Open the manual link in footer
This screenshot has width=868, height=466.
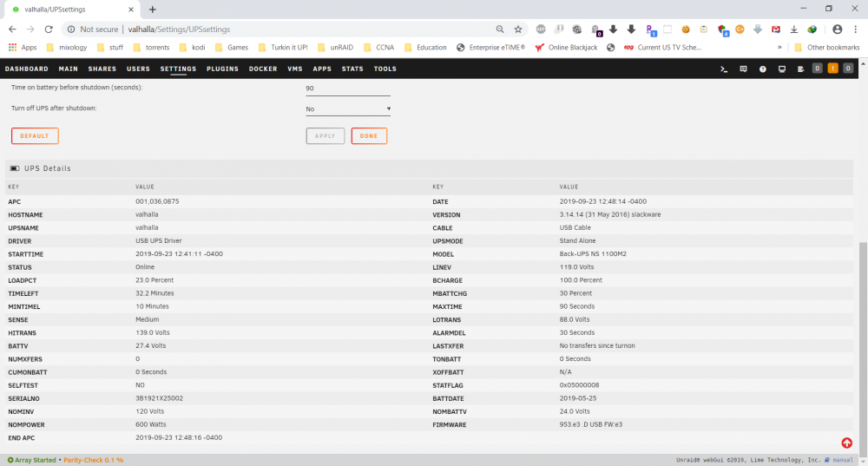pos(843,460)
